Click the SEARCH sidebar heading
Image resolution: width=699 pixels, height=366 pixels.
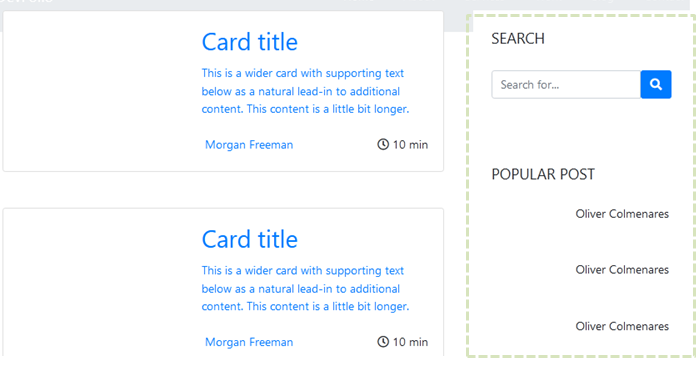coord(518,39)
